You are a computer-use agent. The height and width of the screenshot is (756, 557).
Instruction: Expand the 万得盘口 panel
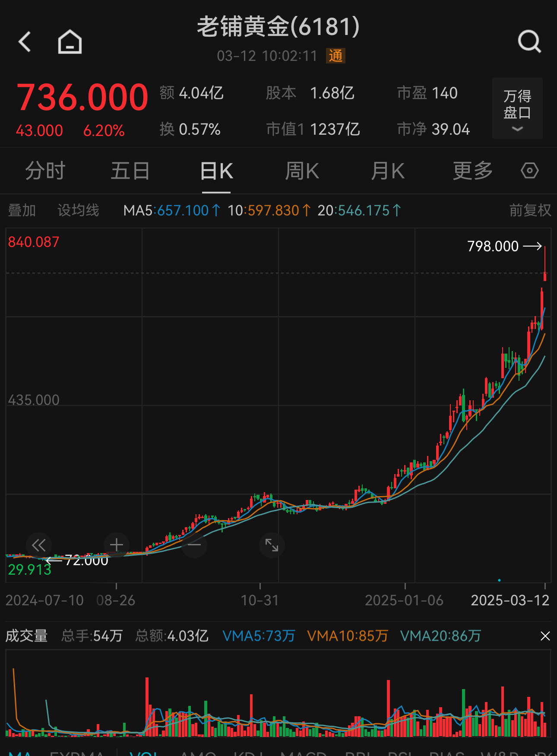coord(517,108)
